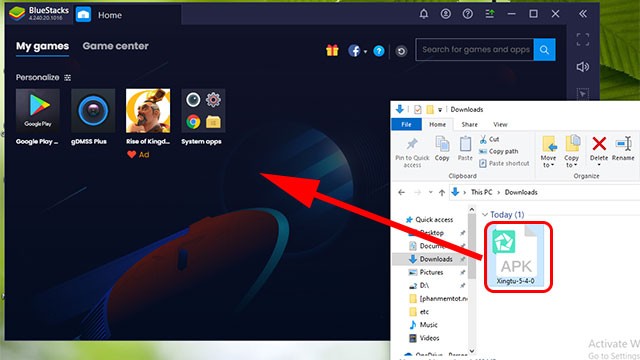Click the navigation pane scroll up arrow
Viewport: 640px width, 360px height.
point(472,210)
